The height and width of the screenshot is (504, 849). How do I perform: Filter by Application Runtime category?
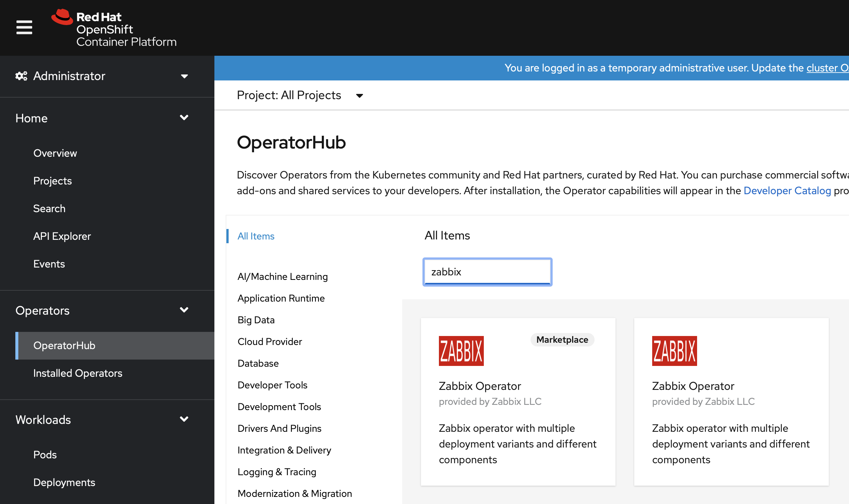[281, 298]
